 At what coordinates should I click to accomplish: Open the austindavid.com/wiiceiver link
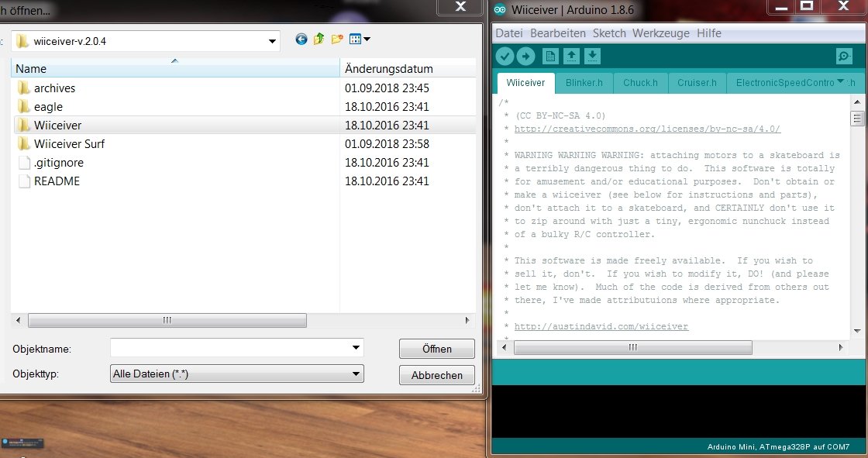click(x=601, y=327)
